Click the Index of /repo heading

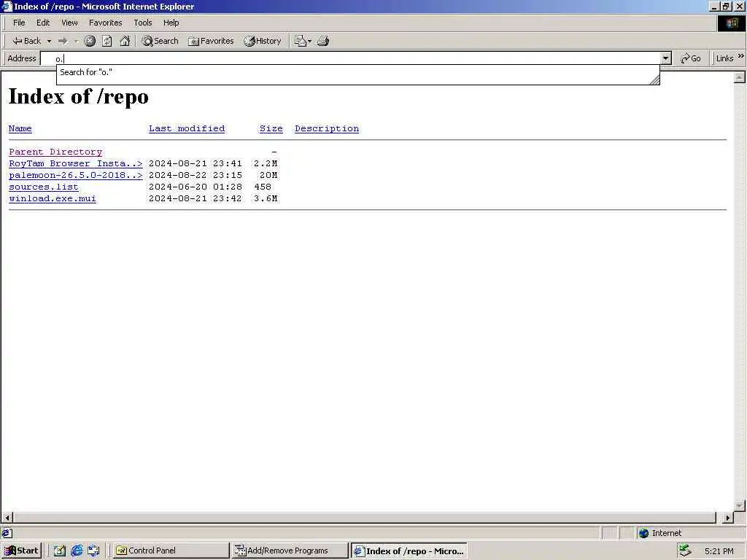pyautogui.click(x=79, y=96)
